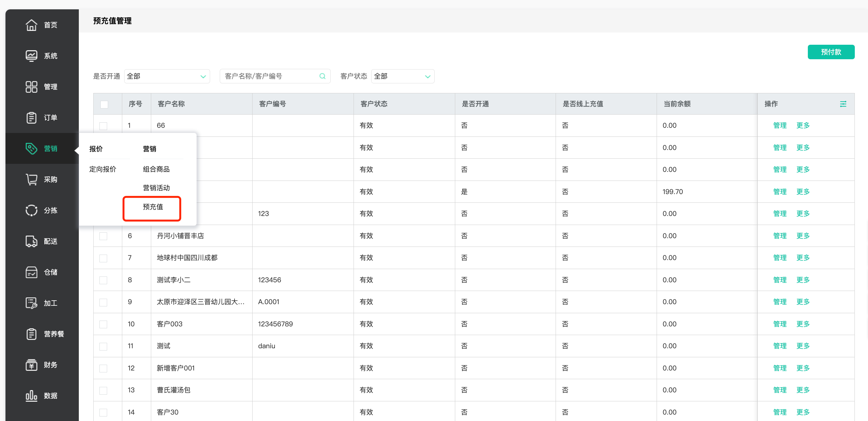Click 管理 link for 丹河小铺晋丰店
Screen dimensions: 868x421
point(780,236)
